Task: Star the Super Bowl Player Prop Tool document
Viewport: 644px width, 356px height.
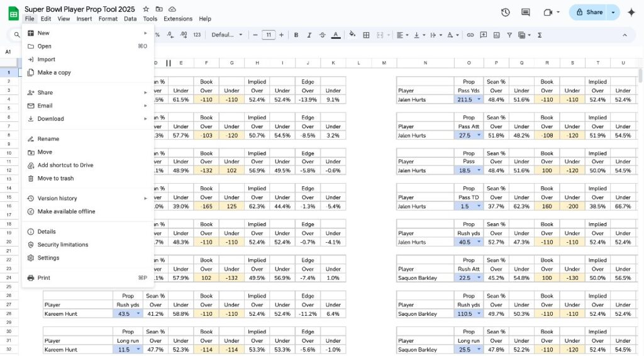Action: pos(146,9)
